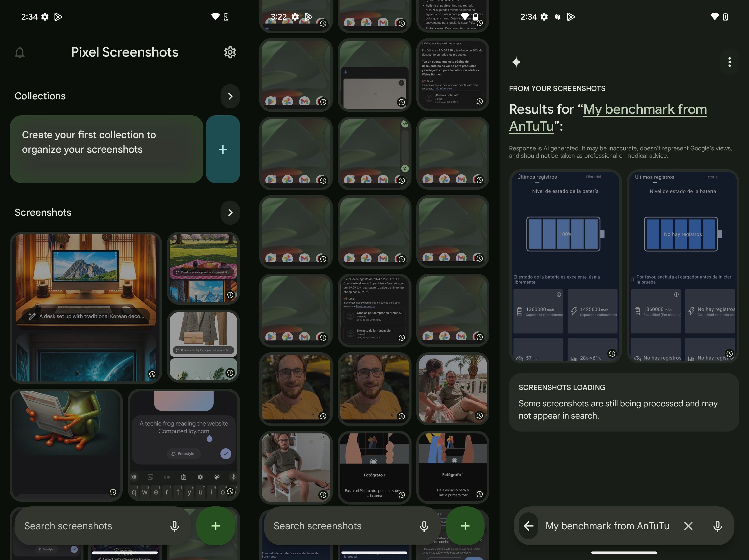Tap FROM YOUR SCREENSHOTS label

[557, 89]
